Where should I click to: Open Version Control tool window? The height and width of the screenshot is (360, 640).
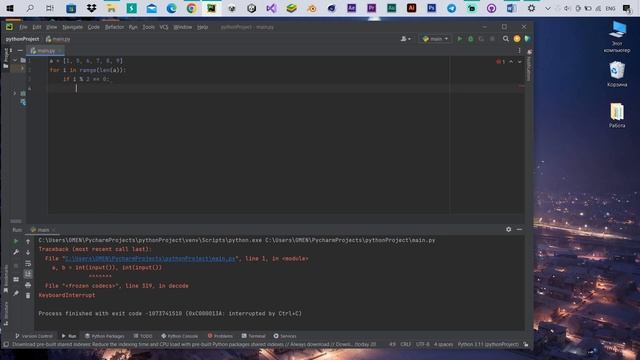[33, 336]
